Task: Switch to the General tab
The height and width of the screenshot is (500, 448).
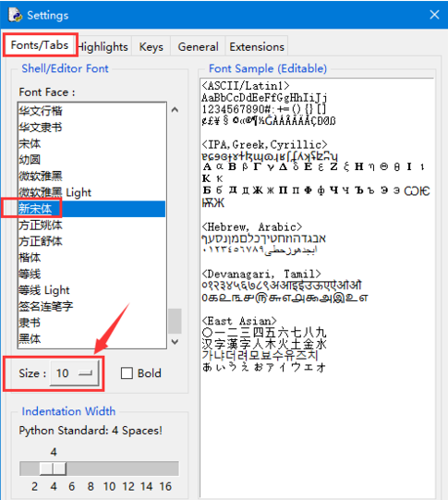Action: click(x=198, y=47)
